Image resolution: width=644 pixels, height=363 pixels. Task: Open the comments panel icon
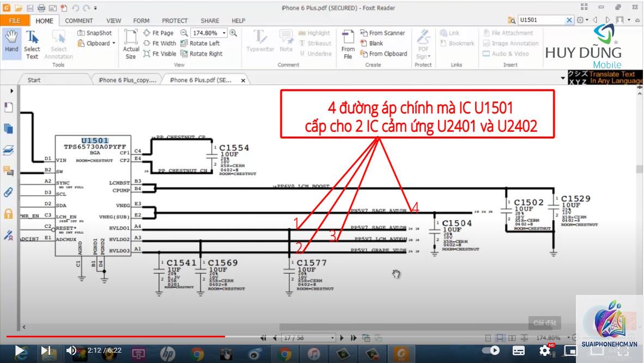point(9,171)
